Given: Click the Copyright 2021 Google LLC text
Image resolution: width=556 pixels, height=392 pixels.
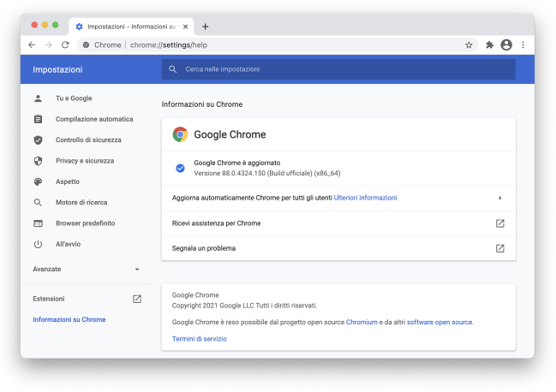Looking at the screenshot, I should coord(245,306).
